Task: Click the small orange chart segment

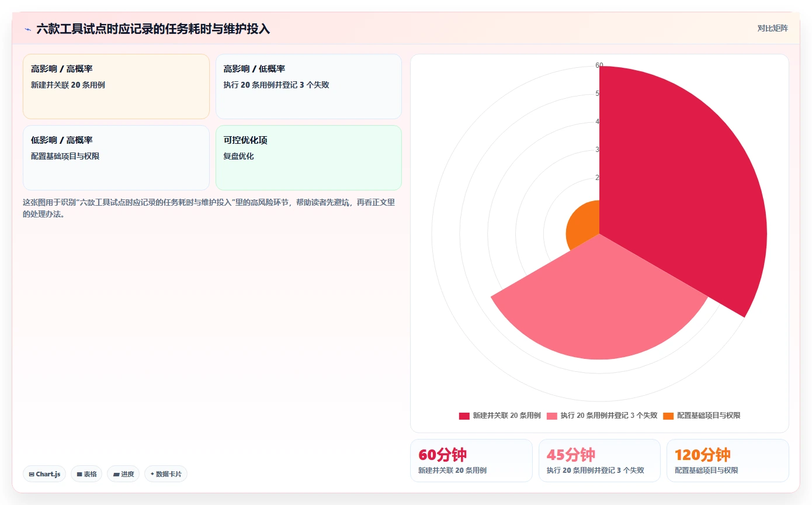Action: coord(584,225)
